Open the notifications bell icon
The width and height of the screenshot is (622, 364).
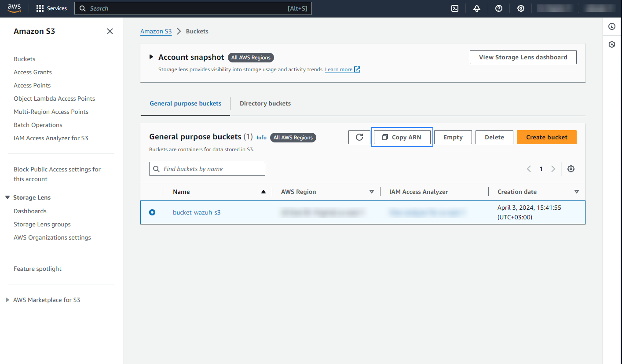477,8
